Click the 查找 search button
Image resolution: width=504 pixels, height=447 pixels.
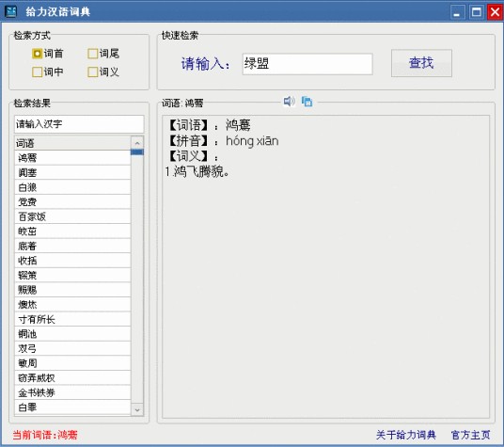pyautogui.click(x=421, y=63)
